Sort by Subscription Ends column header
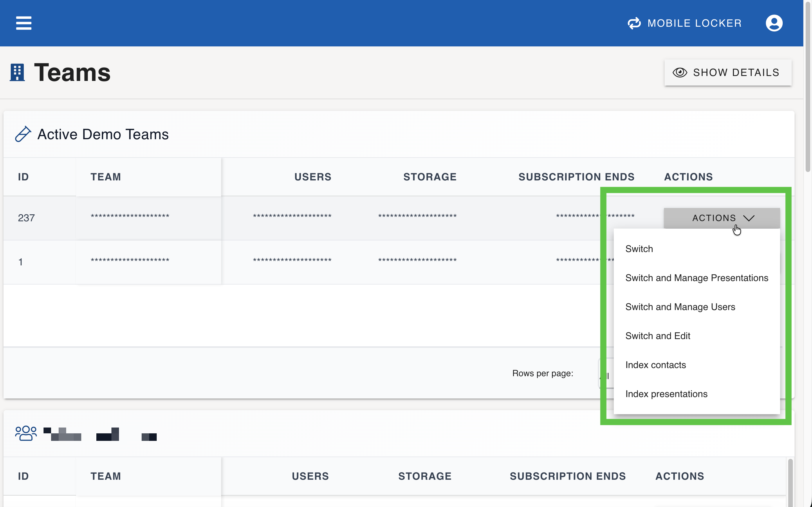The width and height of the screenshot is (812, 507). [x=576, y=177]
